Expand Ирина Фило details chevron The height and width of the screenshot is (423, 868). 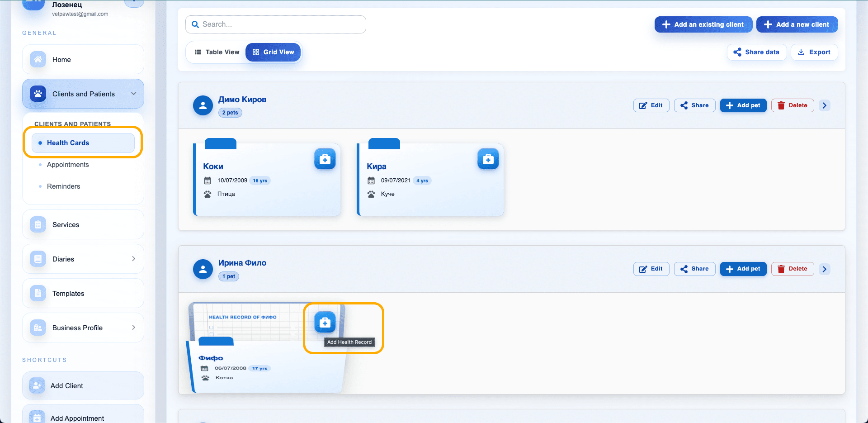point(825,269)
